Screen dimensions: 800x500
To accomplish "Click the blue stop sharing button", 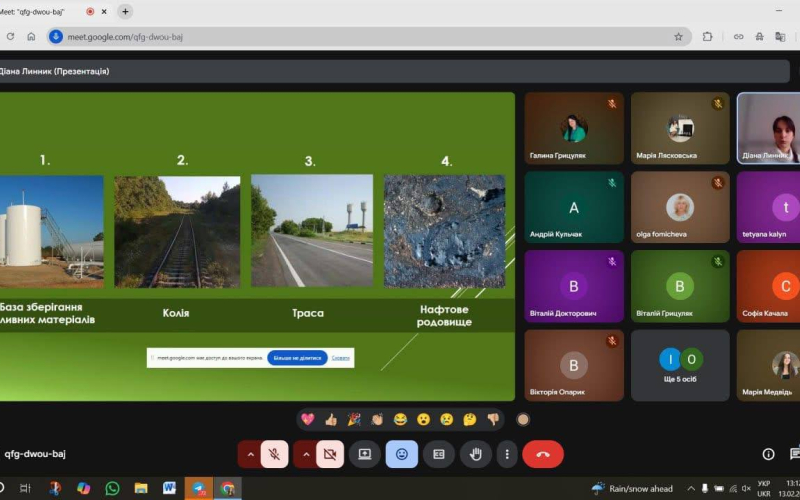I will click(297, 358).
